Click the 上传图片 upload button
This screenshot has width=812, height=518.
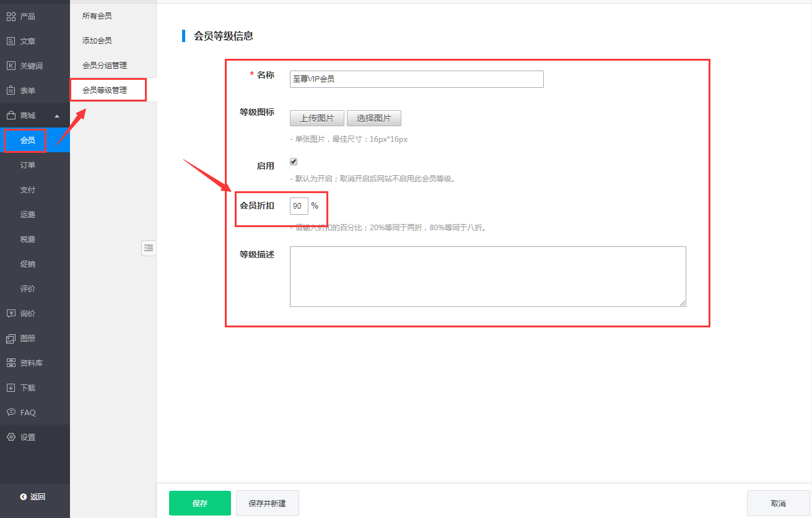[317, 118]
